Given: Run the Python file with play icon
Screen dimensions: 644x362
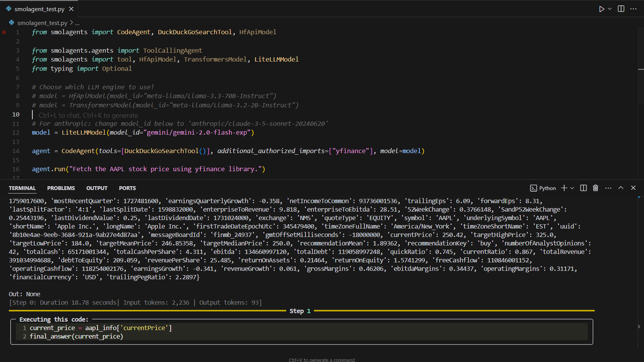Looking at the screenshot, I should point(602,9).
